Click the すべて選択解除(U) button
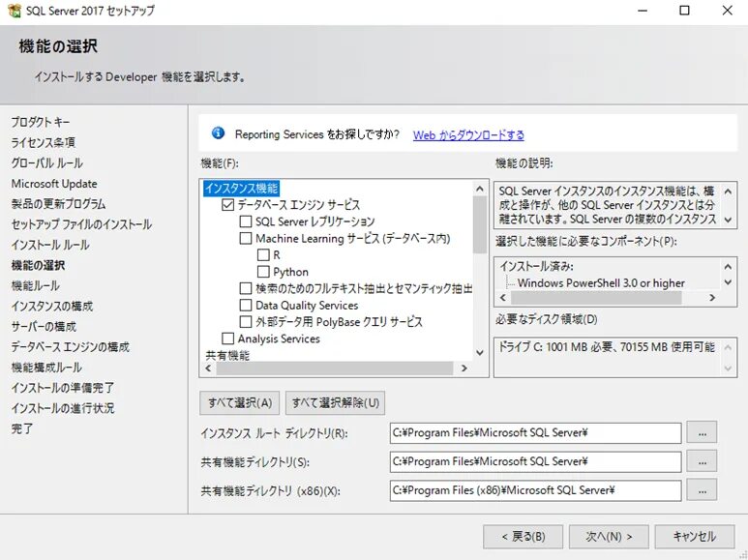Screen dimensions: 748x560 [x=336, y=402]
